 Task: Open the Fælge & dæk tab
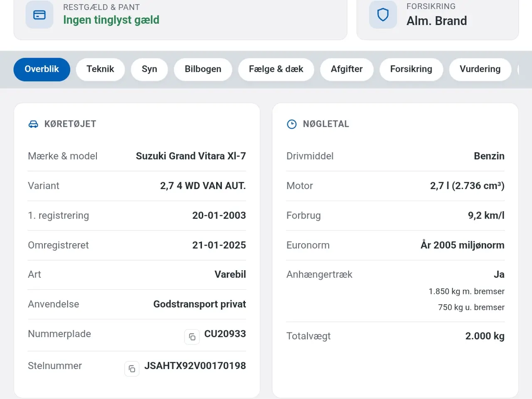pos(276,69)
